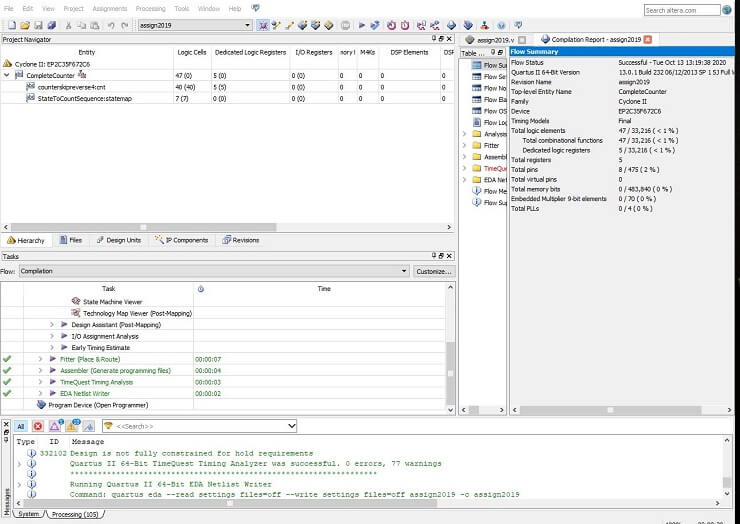Expand the Design Assistant (Post-Mapping) task
Screen dimensions: 740x524
click(52, 324)
